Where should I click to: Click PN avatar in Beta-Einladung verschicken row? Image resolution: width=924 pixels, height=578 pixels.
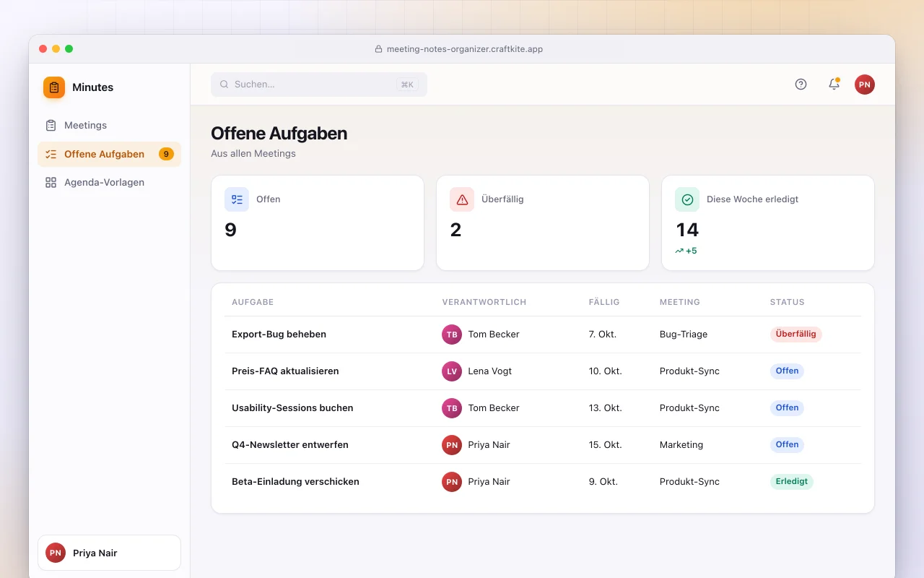(452, 482)
